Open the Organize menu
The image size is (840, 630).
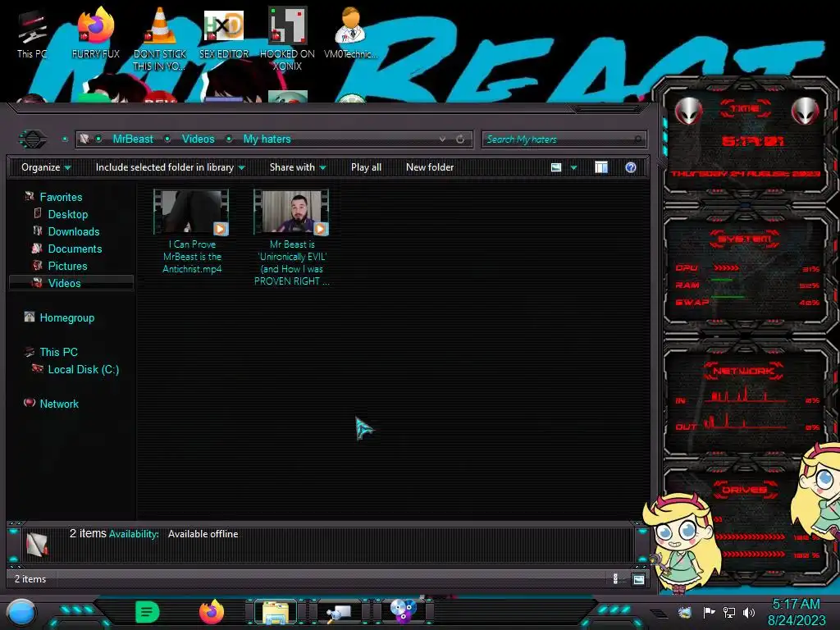(x=46, y=167)
